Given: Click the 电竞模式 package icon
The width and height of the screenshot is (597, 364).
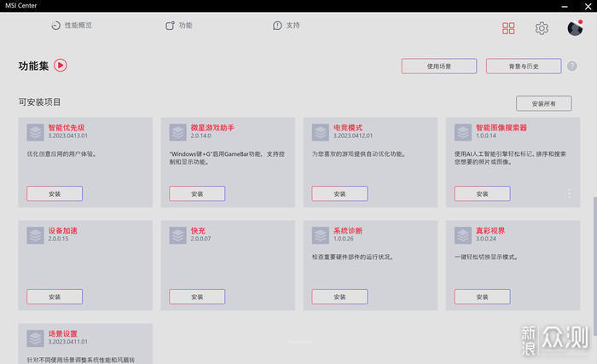Looking at the screenshot, I should tap(321, 132).
